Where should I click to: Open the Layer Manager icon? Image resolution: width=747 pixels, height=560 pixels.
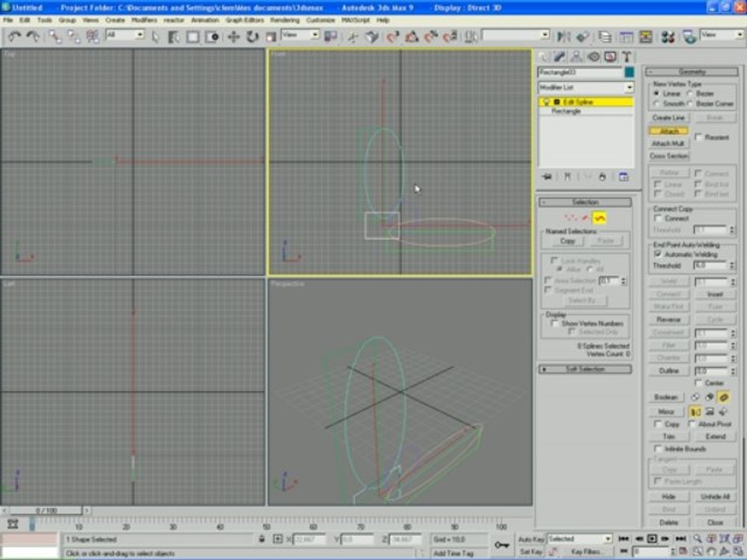point(605,37)
